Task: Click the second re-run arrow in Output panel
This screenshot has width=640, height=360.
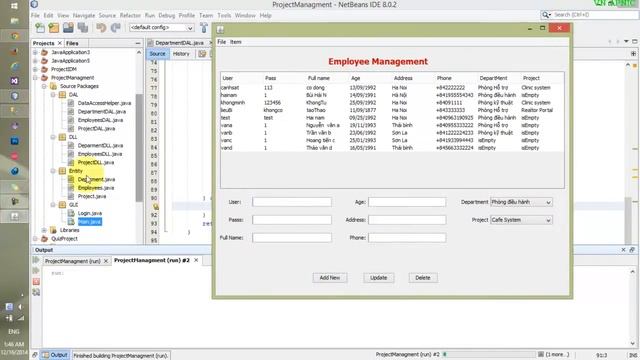Action: [36, 271]
